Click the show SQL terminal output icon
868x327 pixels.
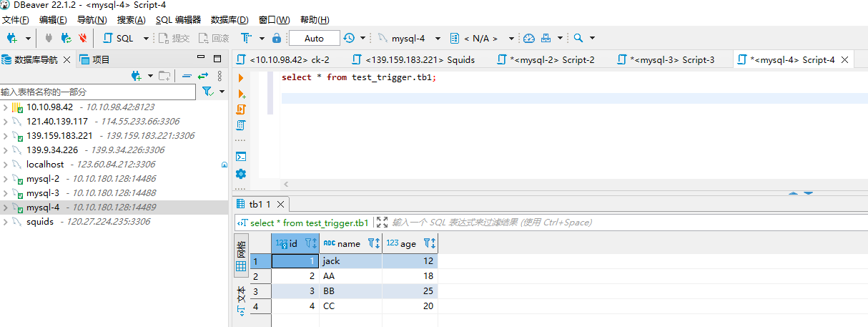(x=241, y=157)
